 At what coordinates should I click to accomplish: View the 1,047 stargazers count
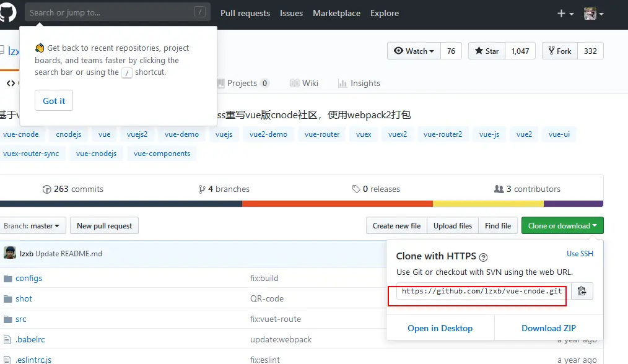pos(520,51)
